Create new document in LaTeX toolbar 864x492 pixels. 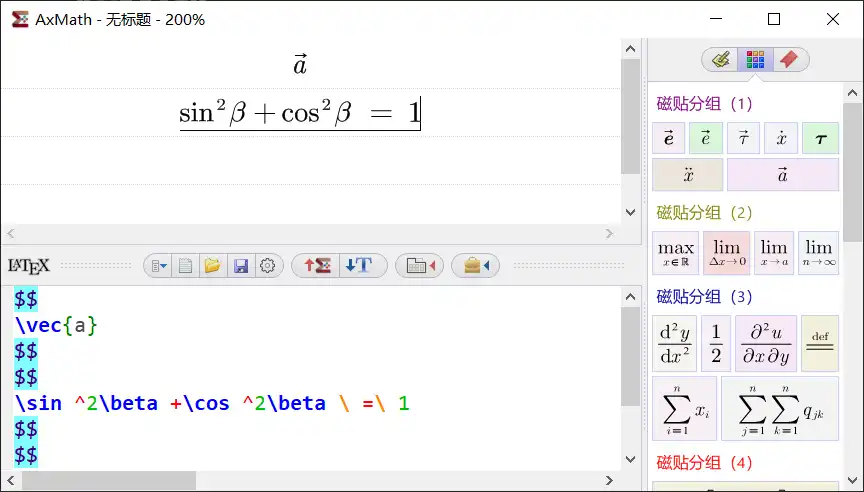pyautogui.click(x=185, y=266)
